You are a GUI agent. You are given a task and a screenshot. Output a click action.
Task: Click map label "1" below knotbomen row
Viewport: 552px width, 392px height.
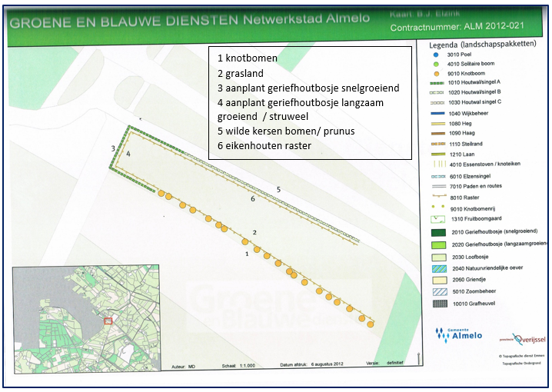247,254
